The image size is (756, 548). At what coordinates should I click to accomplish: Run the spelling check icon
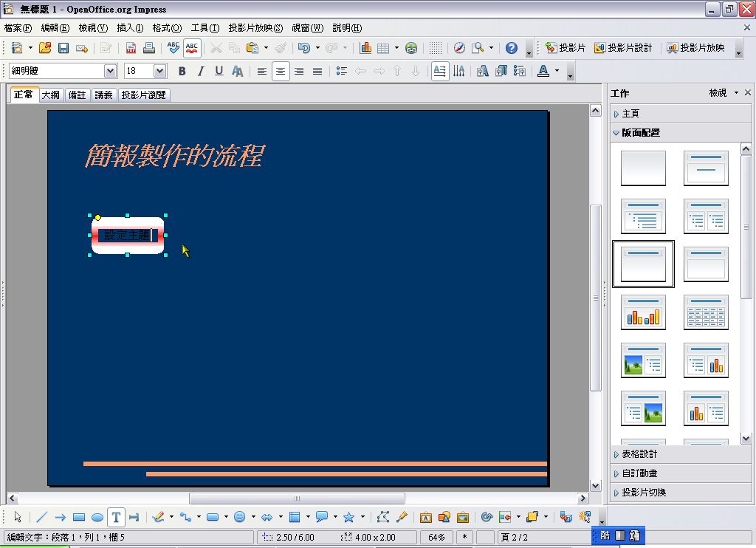click(173, 48)
